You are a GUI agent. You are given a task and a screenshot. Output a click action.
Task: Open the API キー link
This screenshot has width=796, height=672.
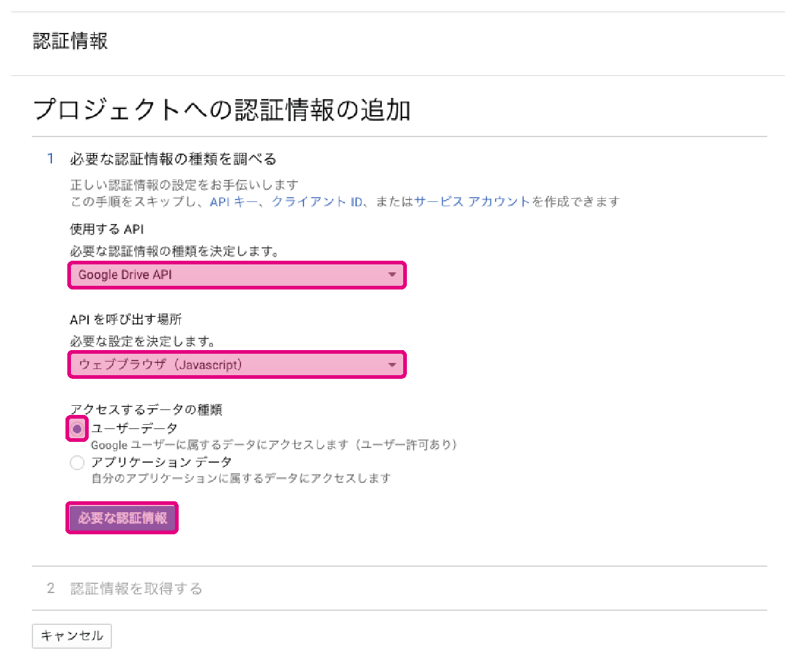[234, 202]
